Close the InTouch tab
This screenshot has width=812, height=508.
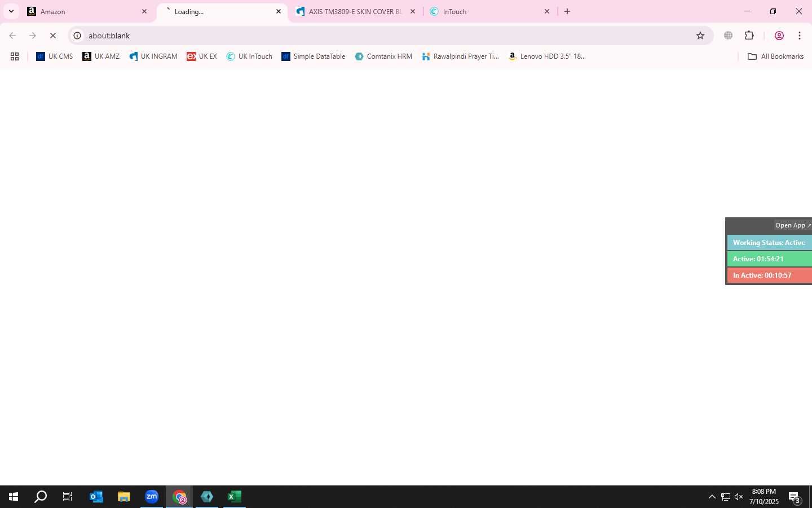(x=547, y=11)
